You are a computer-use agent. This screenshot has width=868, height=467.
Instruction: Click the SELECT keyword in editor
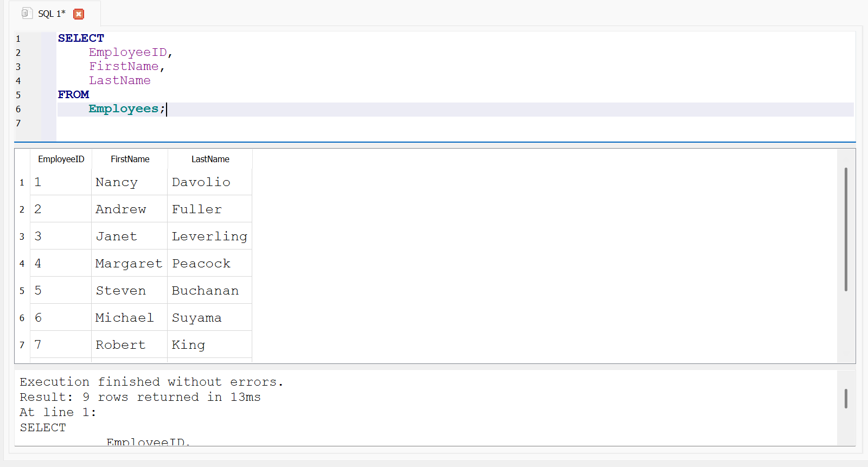click(81, 39)
